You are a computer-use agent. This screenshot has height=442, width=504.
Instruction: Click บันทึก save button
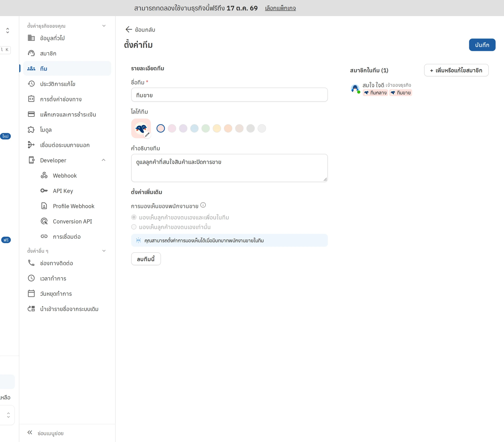482,45
